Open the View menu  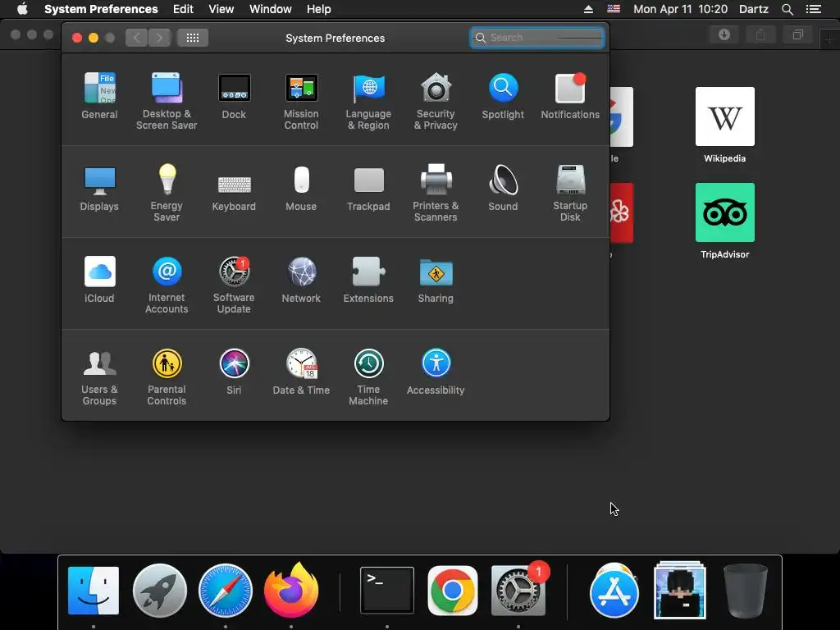tap(221, 9)
